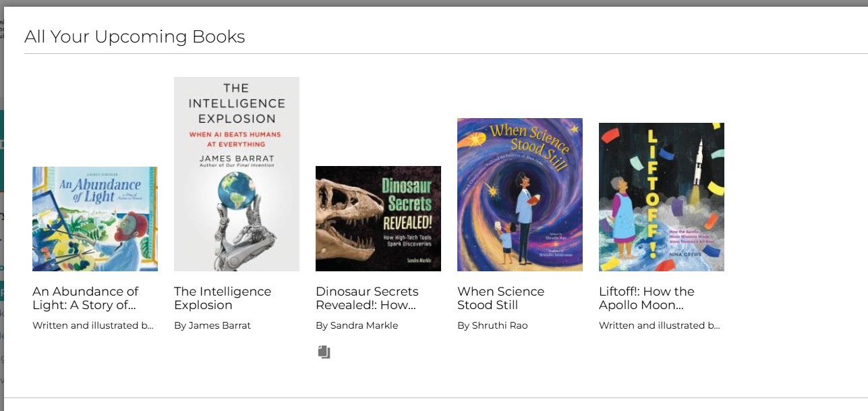The width and height of the screenshot is (868, 411).
Task: Click the multiple copies icon under Dinosaur Secrets
Action: pos(324,352)
